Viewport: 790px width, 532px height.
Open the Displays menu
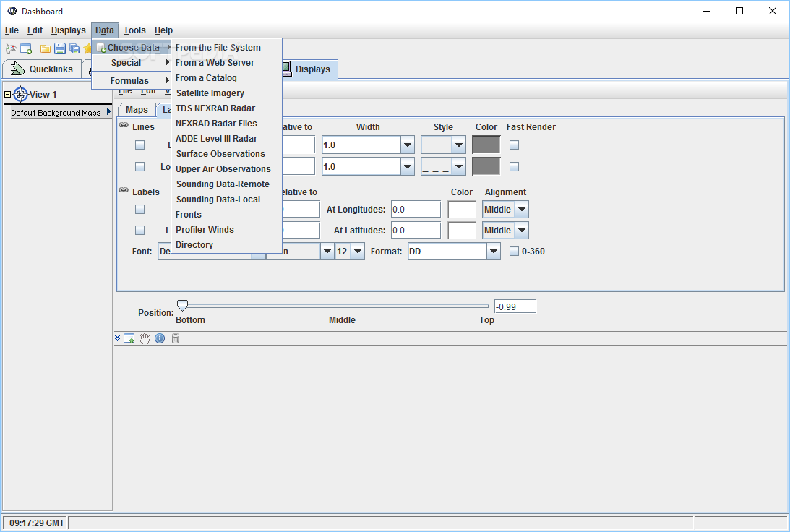[69, 30]
